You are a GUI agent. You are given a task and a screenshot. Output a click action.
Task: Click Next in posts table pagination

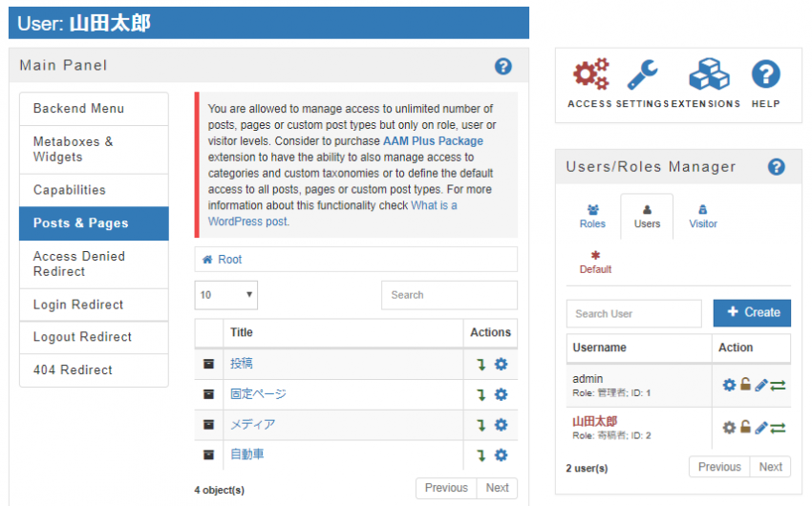pos(497,488)
